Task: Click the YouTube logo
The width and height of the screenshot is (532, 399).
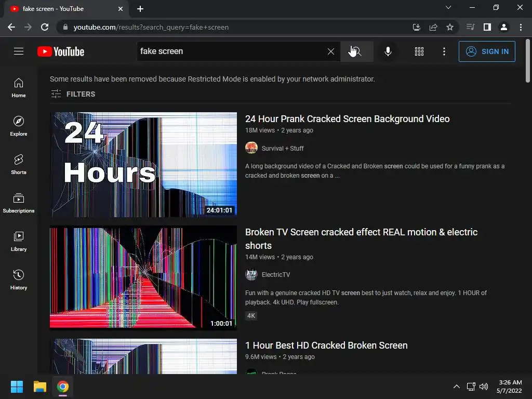Action: point(61,51)
